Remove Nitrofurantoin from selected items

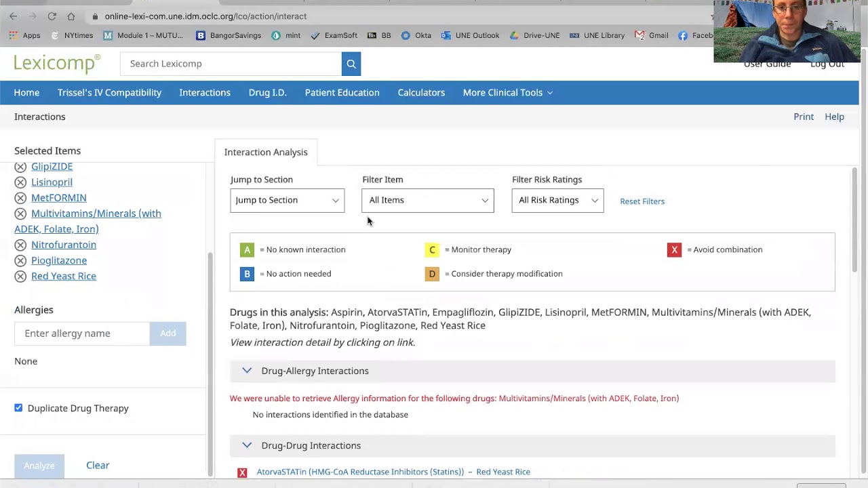(x=20, y=245)
